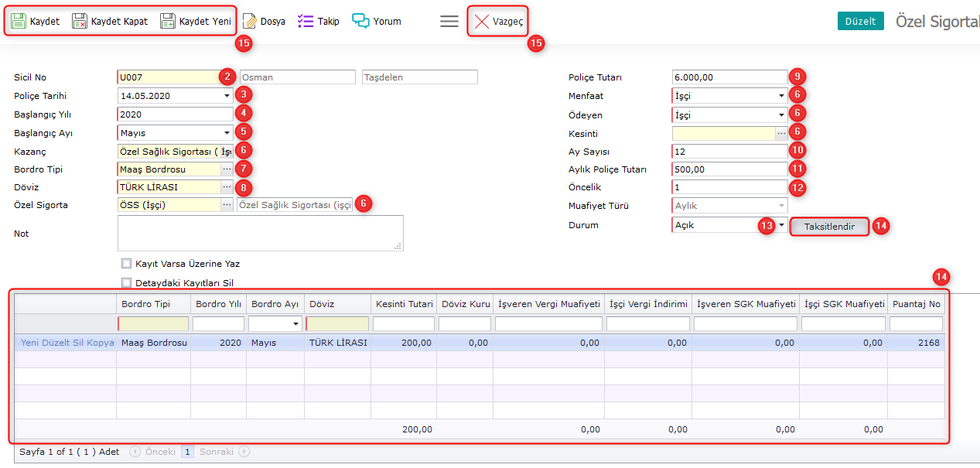Image resolution: width=980 pixels, height=468 pixels.
Task: Enable Kayıt Varsa Üzerine Yaz checkbox
Action: [x=127, y=264]
